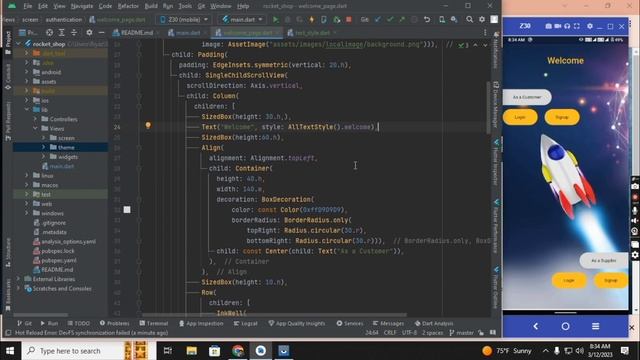Open the Navigate menu
This screenshot has width=640, height=360.
click(82, 6)
